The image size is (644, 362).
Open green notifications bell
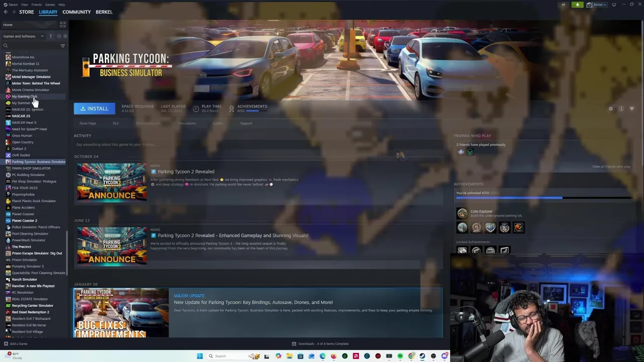point(578,5)
